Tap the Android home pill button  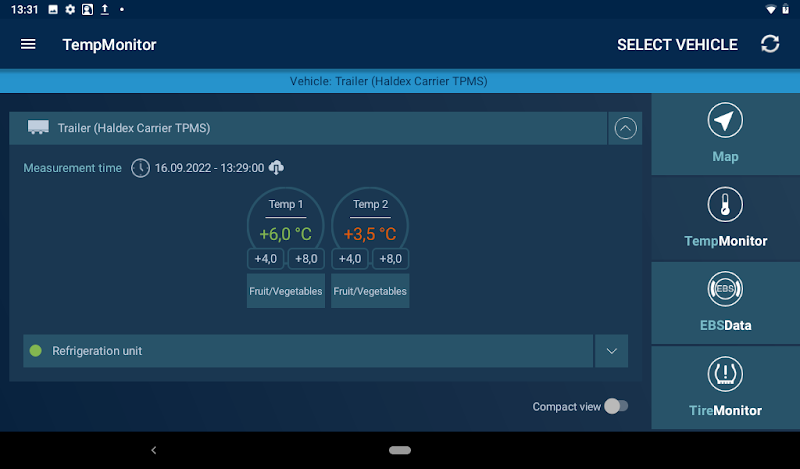pyautogui.click(x=399, y=450)
